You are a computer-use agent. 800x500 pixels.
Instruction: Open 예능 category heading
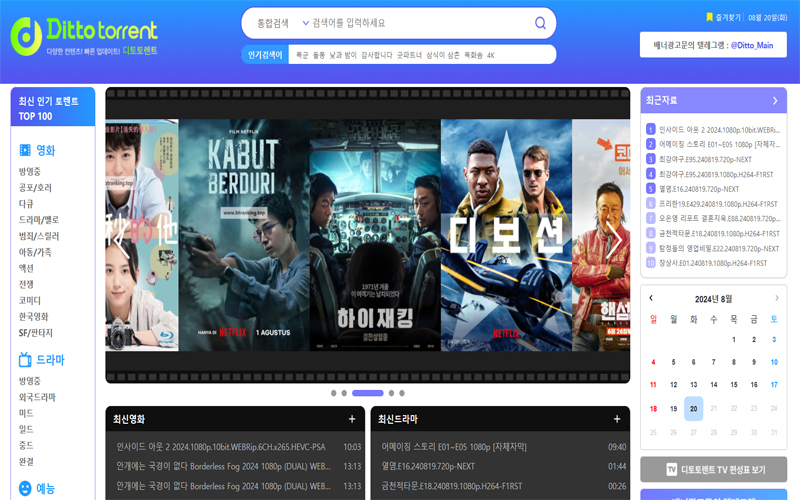pyautogui.click(x=45, y=488)
